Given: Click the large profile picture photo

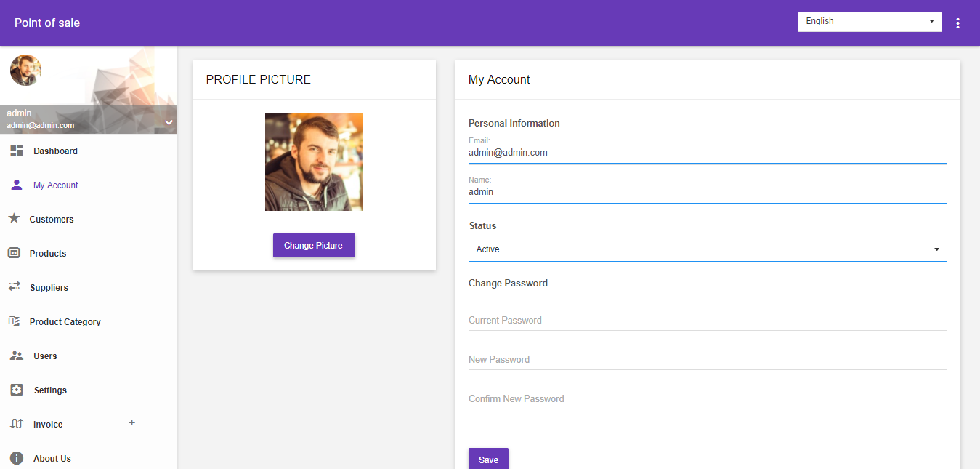Looking at the screenshot, I should pos(314,162).
